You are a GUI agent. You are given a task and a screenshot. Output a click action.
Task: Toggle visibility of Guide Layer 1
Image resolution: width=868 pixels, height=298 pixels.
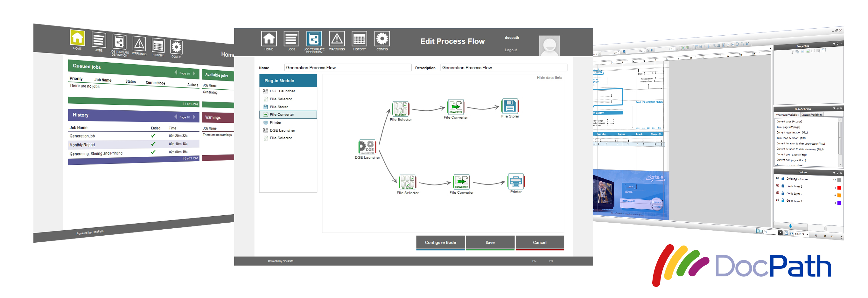[x=777, y=185]
